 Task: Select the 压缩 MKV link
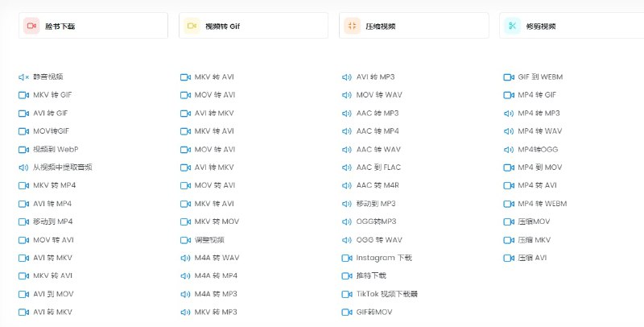point(534,240)
